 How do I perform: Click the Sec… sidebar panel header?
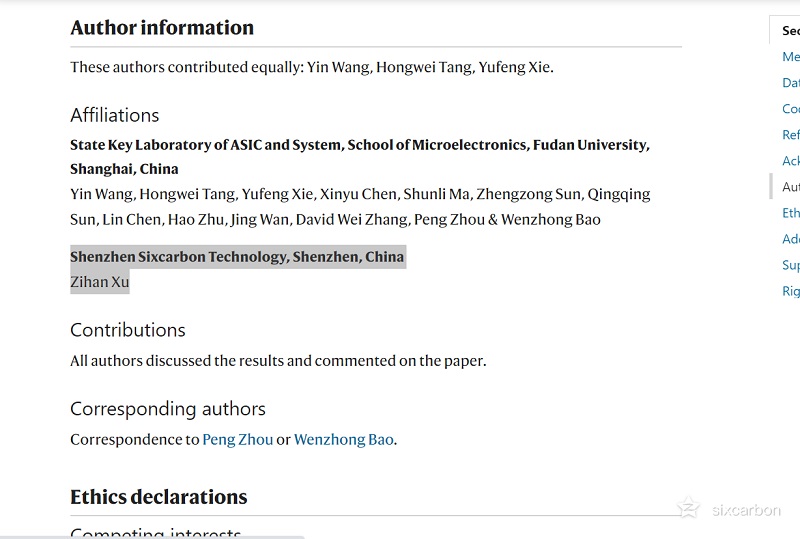[x=790, y=31]
